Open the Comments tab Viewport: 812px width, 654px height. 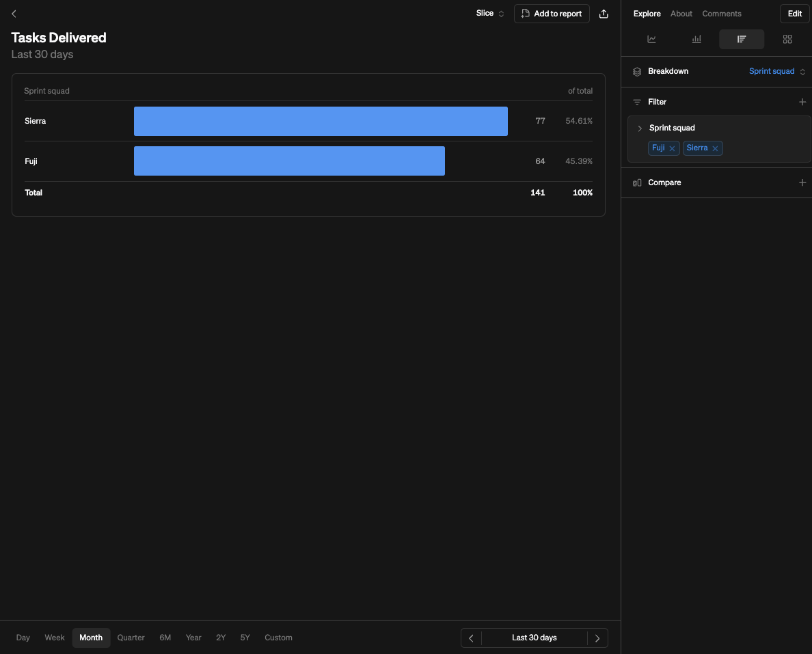721,14
